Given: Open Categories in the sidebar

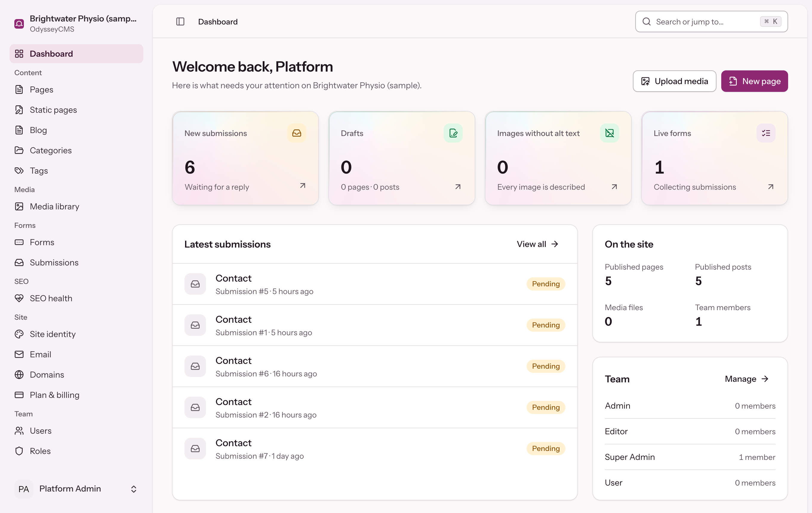Looking at the screenshot, I should (x=76, y=150).
